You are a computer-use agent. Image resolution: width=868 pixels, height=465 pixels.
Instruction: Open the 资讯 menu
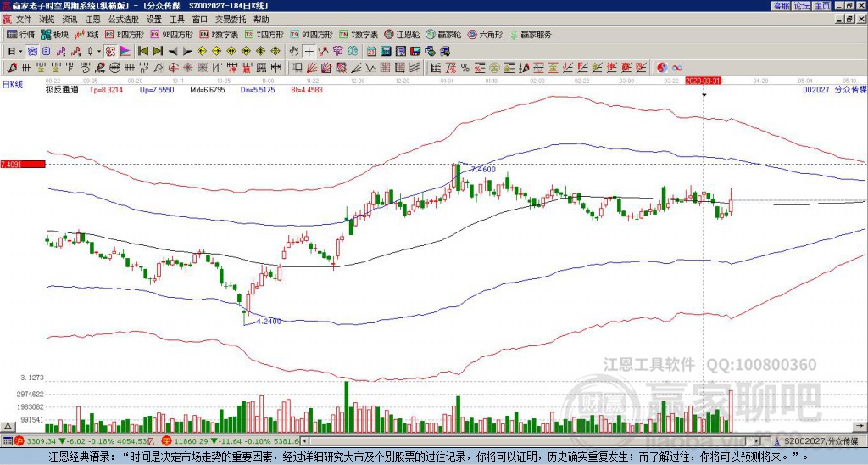tap(70, 20)
